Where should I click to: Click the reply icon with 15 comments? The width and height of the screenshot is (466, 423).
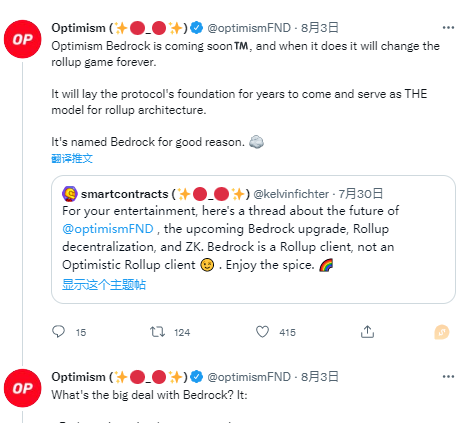(x=59, y=332)
